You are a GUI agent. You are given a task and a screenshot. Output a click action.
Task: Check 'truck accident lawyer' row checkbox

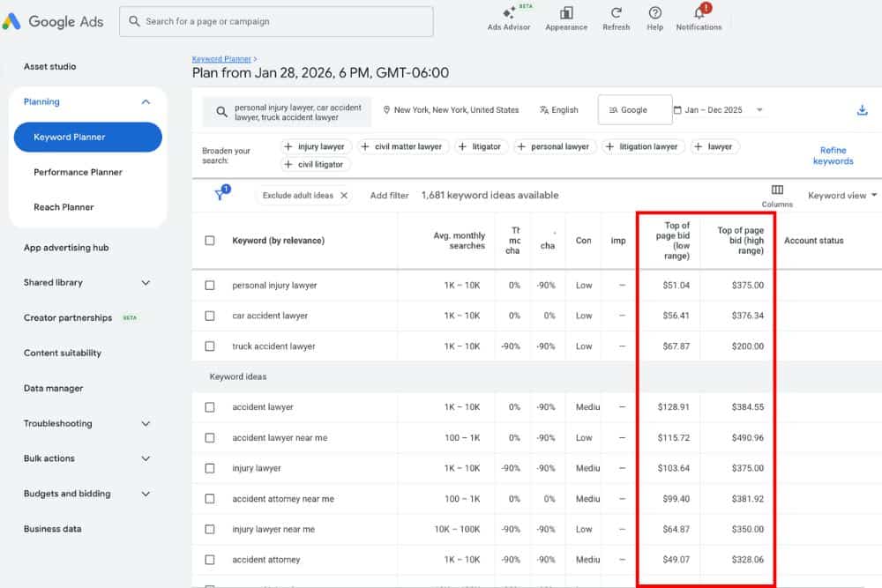(x=210, y=346)
